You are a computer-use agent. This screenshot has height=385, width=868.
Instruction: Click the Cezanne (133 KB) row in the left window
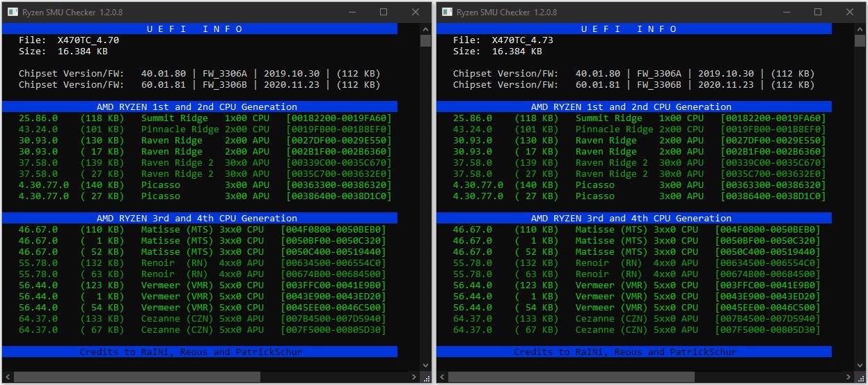tap(203, 319)
